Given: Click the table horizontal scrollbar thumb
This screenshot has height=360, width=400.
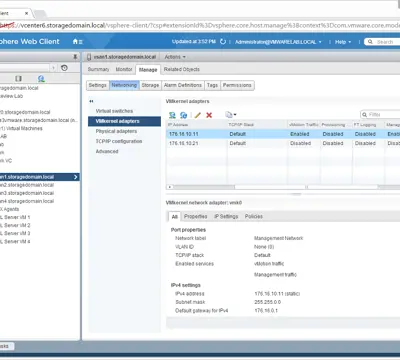Looking at the screenshot, I should tap(270, 187).
